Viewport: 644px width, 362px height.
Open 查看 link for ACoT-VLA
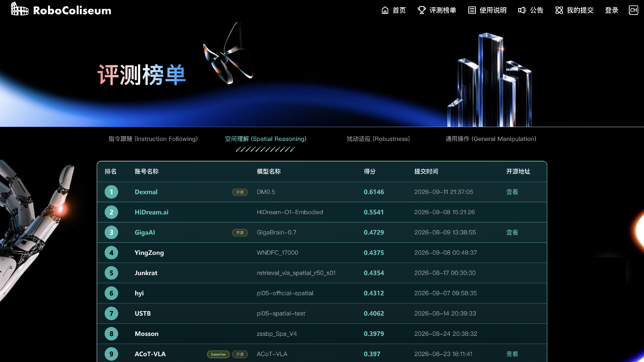point(512,354)
